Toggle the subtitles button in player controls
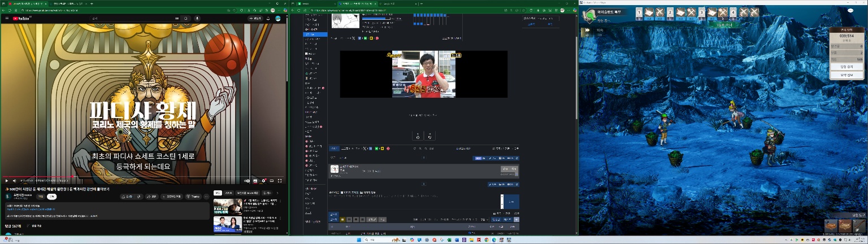Screen dimensions: 868x244 point(255,181)
